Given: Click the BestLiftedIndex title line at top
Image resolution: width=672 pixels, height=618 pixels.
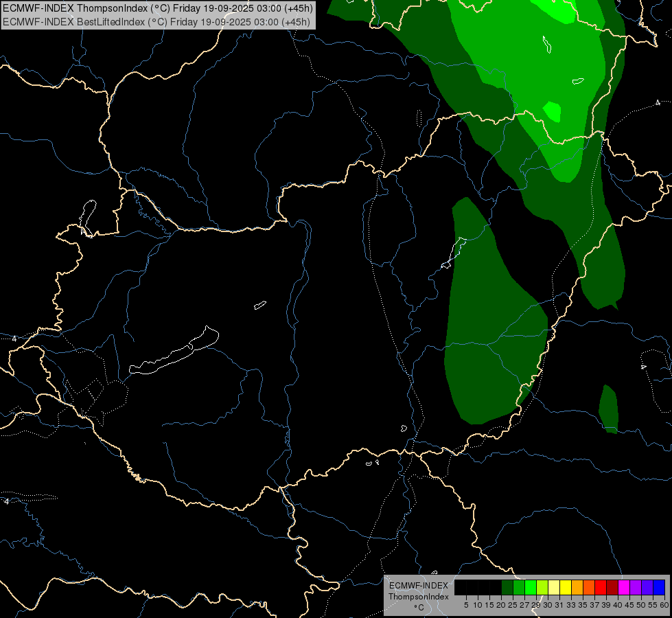Looking at the screenshot, I should 157,22.
